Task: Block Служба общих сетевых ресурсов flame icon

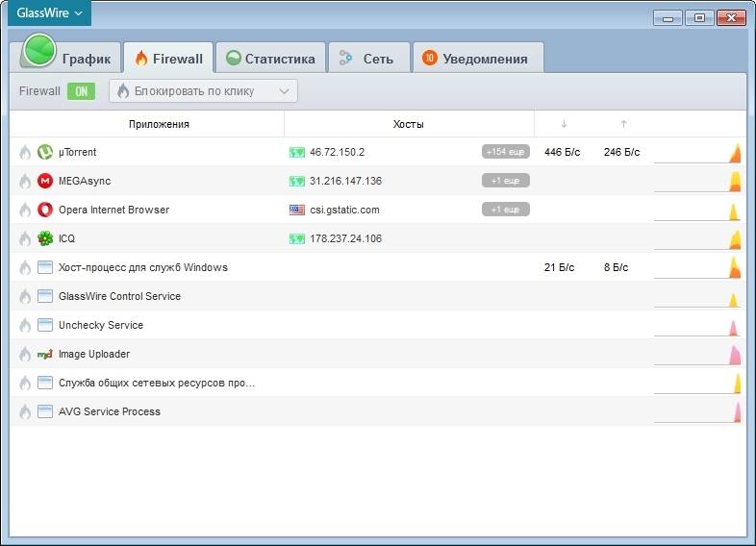Action: 25,383
